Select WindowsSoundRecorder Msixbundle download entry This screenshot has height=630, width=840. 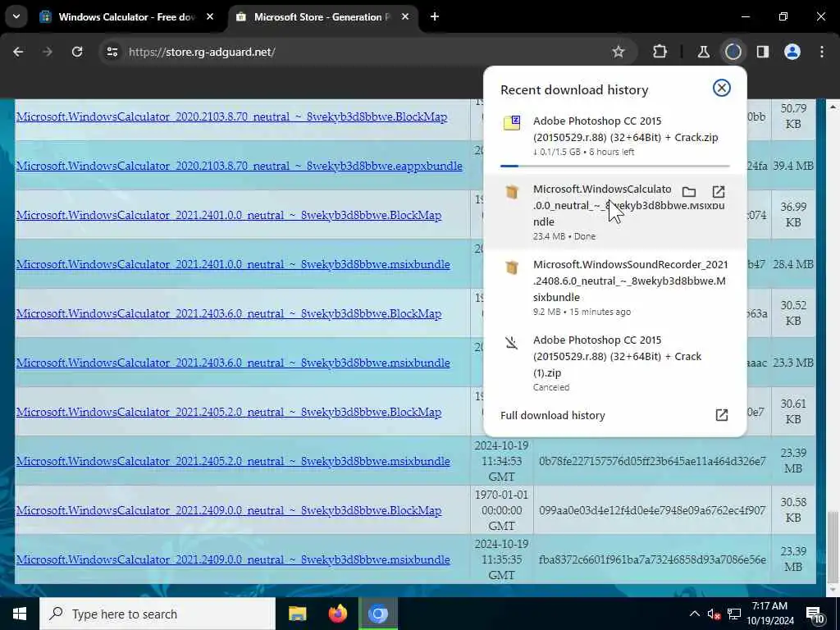coord(615,287)
